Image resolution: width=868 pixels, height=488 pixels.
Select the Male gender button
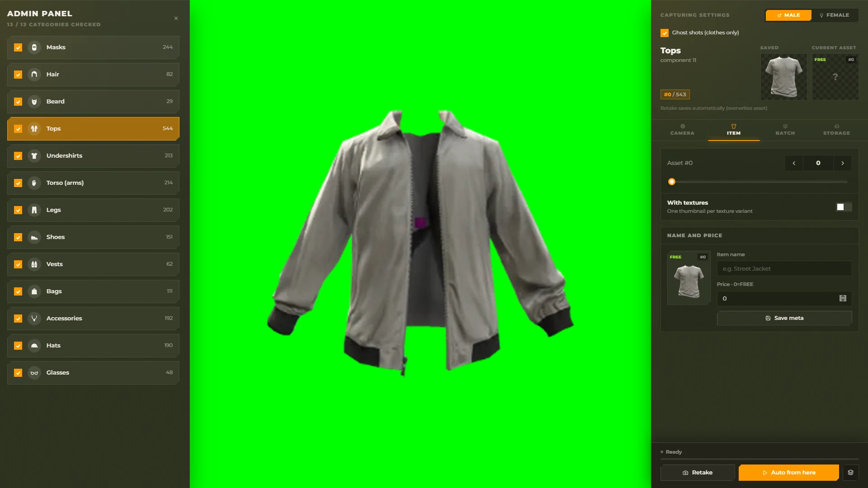click(788, 15)
